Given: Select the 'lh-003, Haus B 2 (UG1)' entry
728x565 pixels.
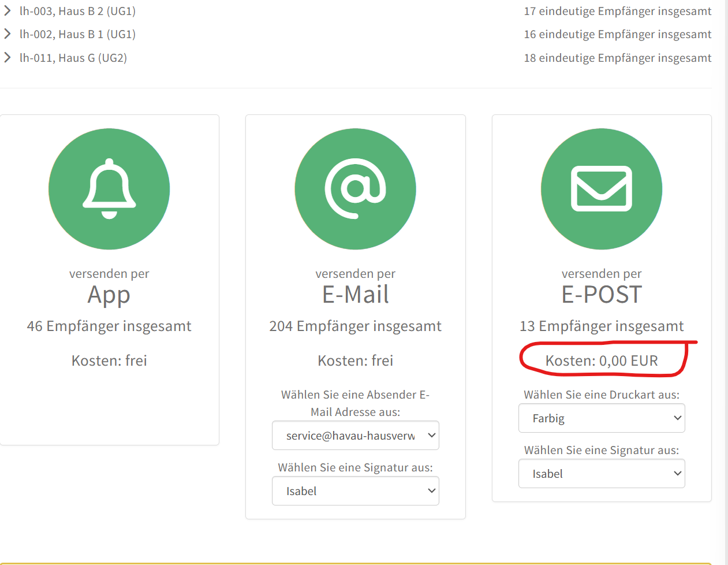Looking at the screenshot, I should 77,11.
